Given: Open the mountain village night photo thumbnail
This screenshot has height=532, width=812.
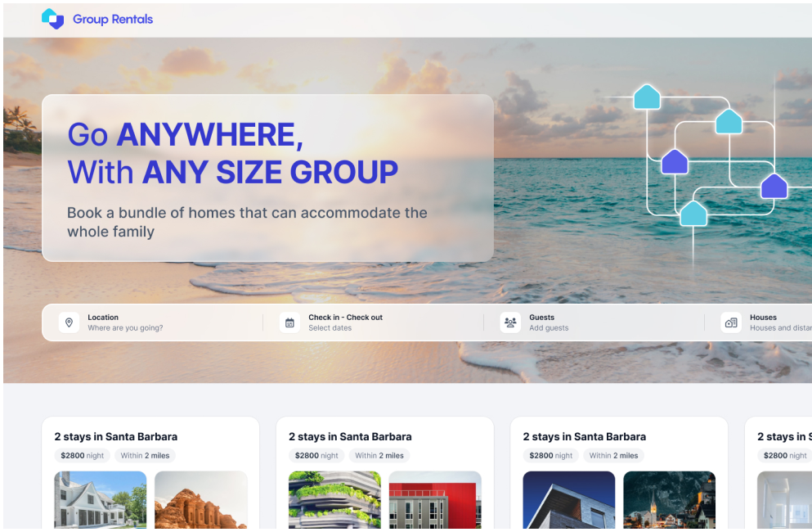Looking at the screenshot, I should coord(669,500).
